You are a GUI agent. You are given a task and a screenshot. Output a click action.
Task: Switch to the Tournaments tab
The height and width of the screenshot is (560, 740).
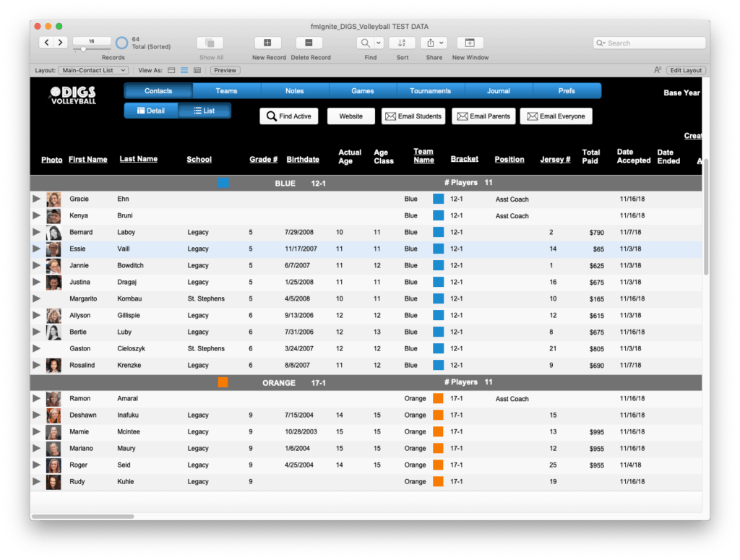[x=431, y=90]
